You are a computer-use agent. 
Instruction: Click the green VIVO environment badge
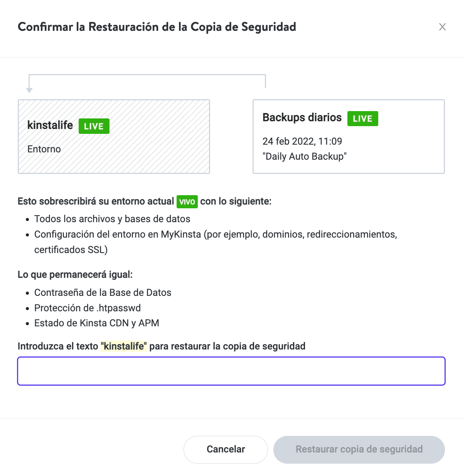187,202
